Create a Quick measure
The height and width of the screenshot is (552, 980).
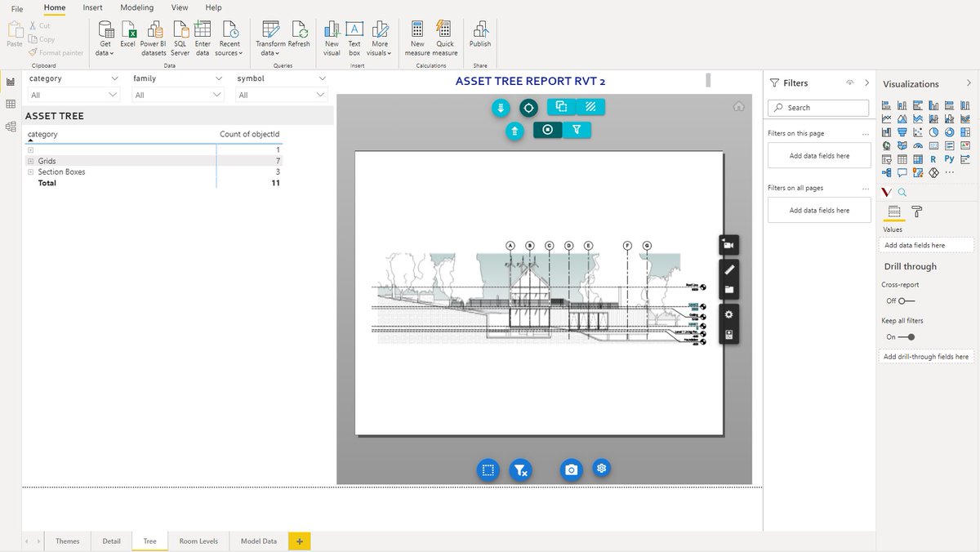(x=445, y=37)
